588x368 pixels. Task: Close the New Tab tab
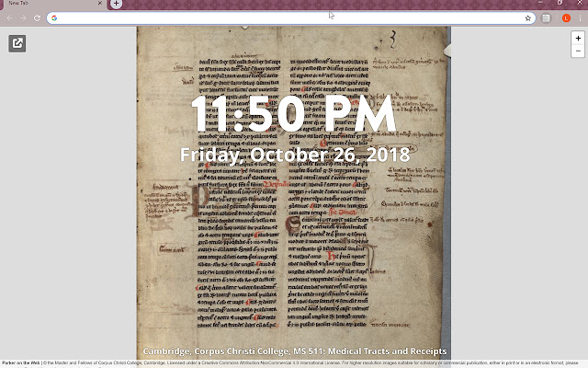[100, 3]
